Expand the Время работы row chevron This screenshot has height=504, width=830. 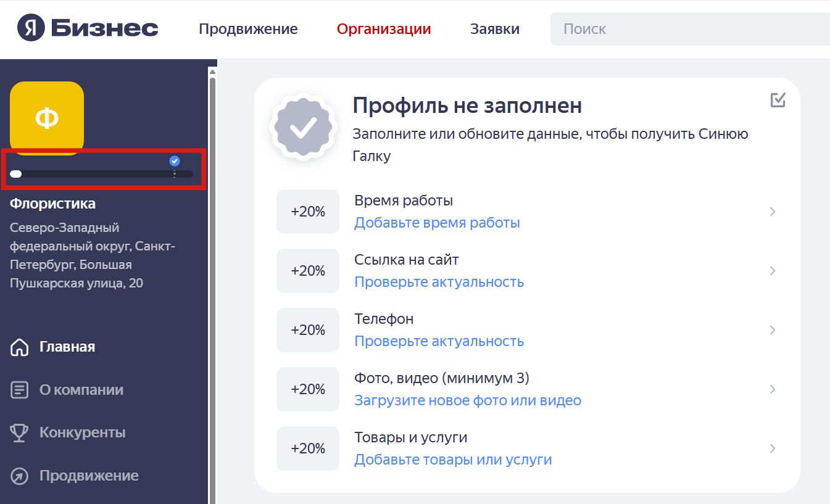773,212
